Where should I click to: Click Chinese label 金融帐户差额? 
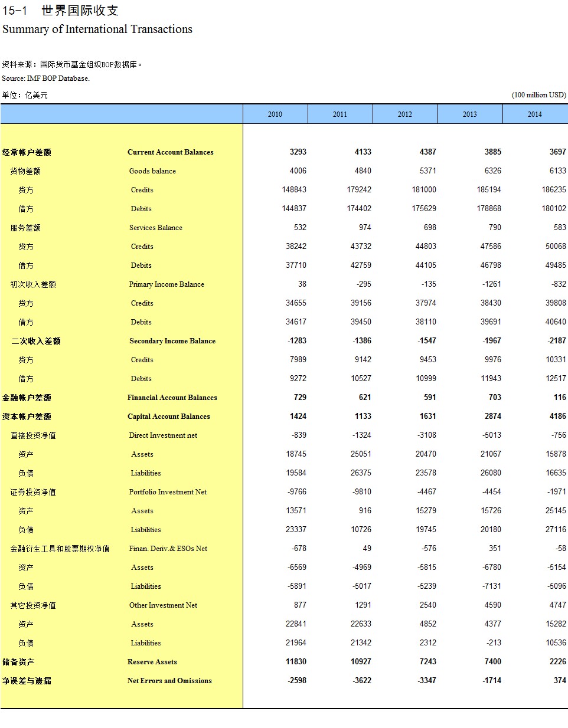(27, 398)
